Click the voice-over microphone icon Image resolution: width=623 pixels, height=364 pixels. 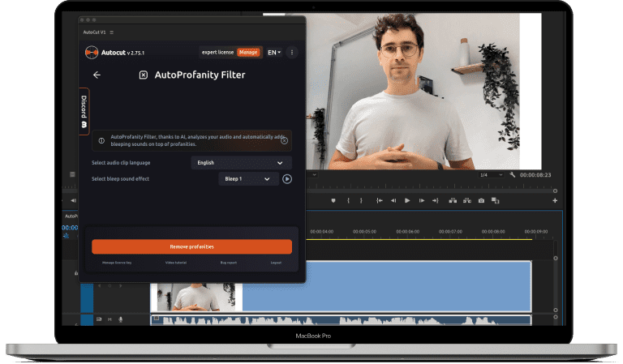click(121, 319)
